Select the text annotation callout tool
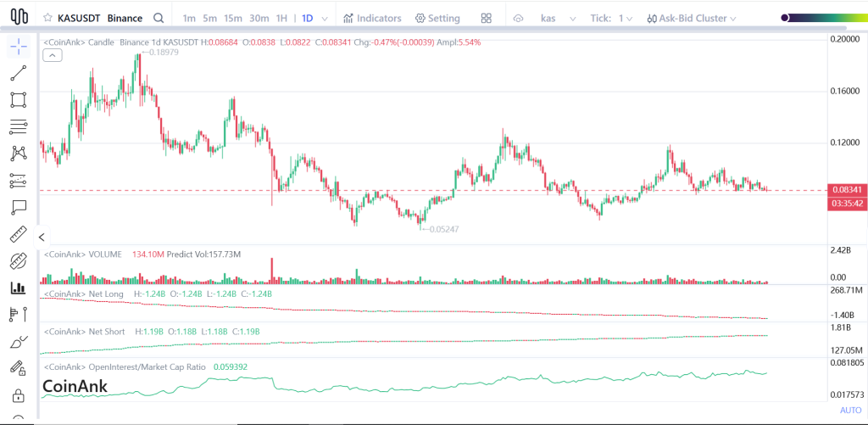 [x=19, y=207]
